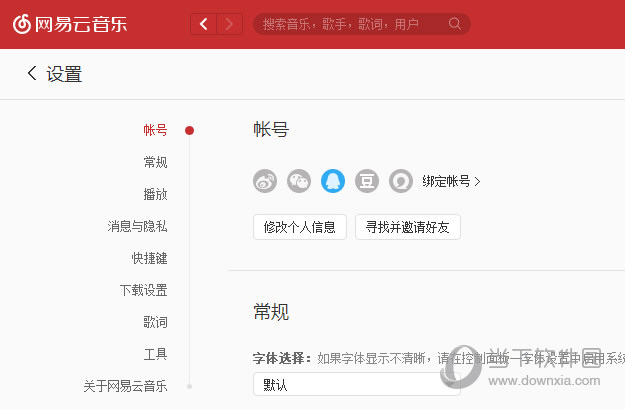625x410 pixels.
Task: Select 常规 in the settings sidebar
Action: click(155, 162)
